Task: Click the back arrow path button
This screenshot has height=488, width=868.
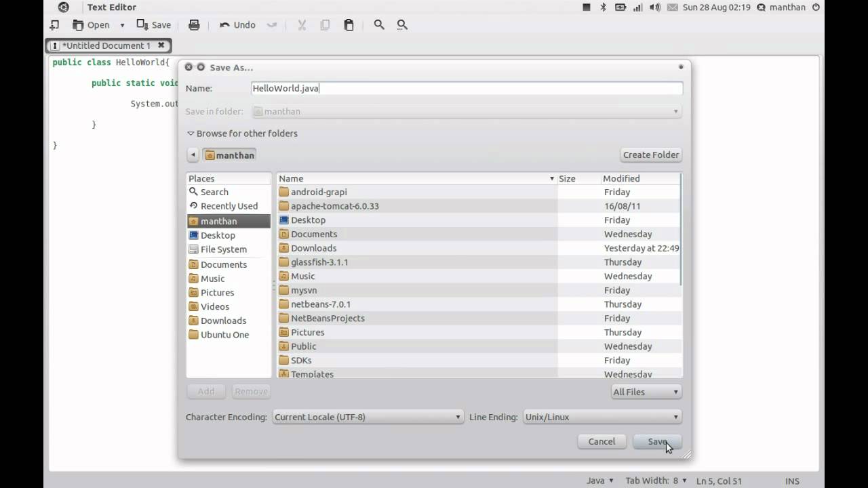Action: [x=193, y=155]
